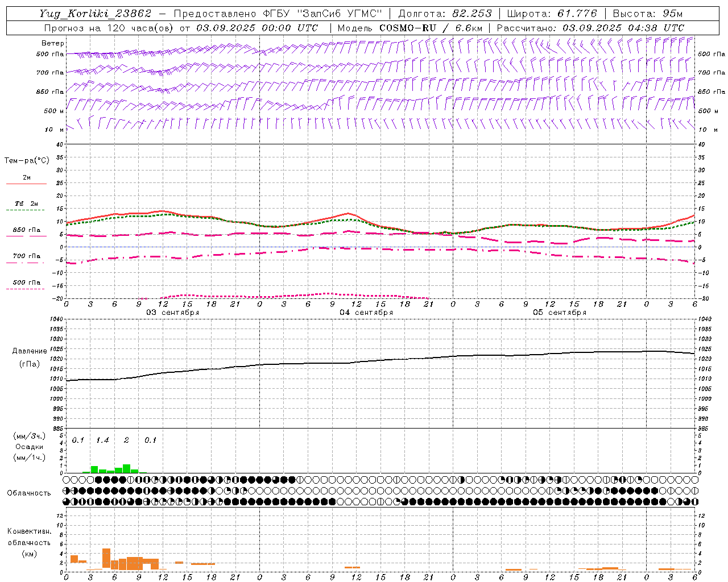Select the 'Предоставлено ФГБУ "ЗапСиб УГМС"' text
Image resolution: width=728 pixels, height=582 pixels.
[x=278, y=14]
